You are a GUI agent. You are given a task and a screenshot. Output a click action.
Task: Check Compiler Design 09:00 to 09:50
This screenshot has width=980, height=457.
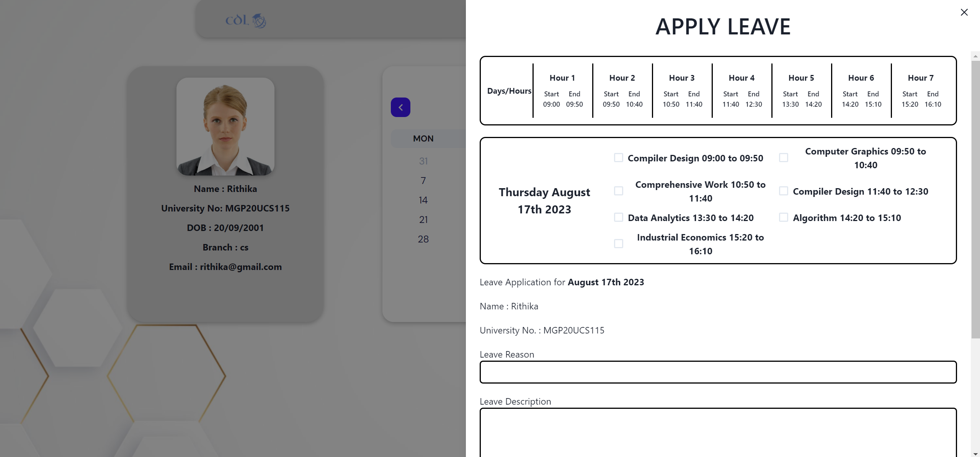pos(618,158)
